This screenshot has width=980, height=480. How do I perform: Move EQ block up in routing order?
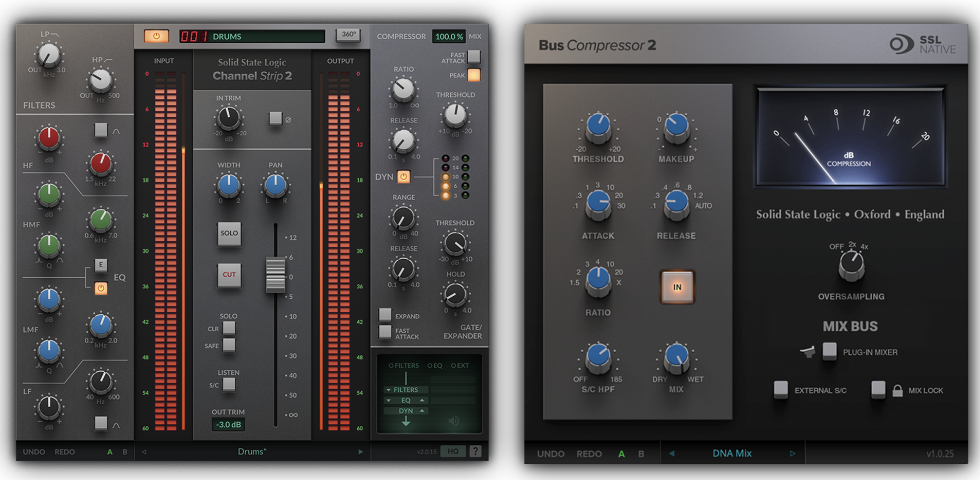point(422,400)
